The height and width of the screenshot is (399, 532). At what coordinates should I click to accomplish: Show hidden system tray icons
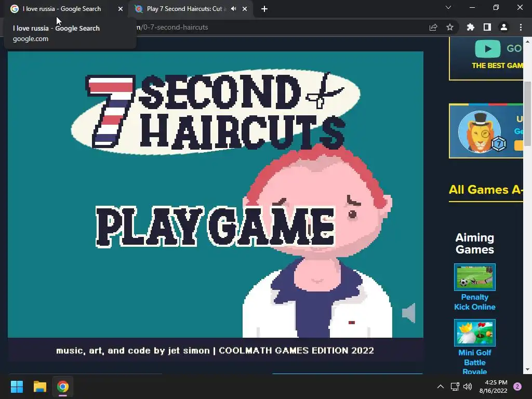tap(441, 387)
